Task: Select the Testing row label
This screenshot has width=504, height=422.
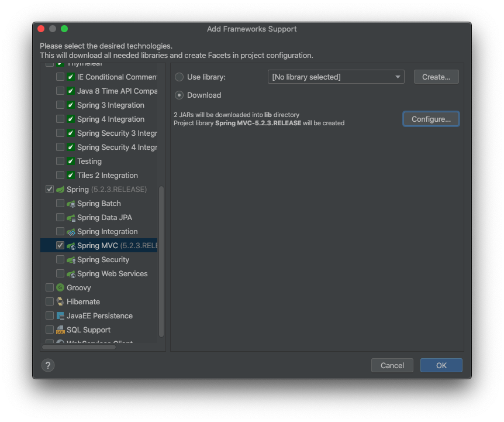Action: coord(89,162)
